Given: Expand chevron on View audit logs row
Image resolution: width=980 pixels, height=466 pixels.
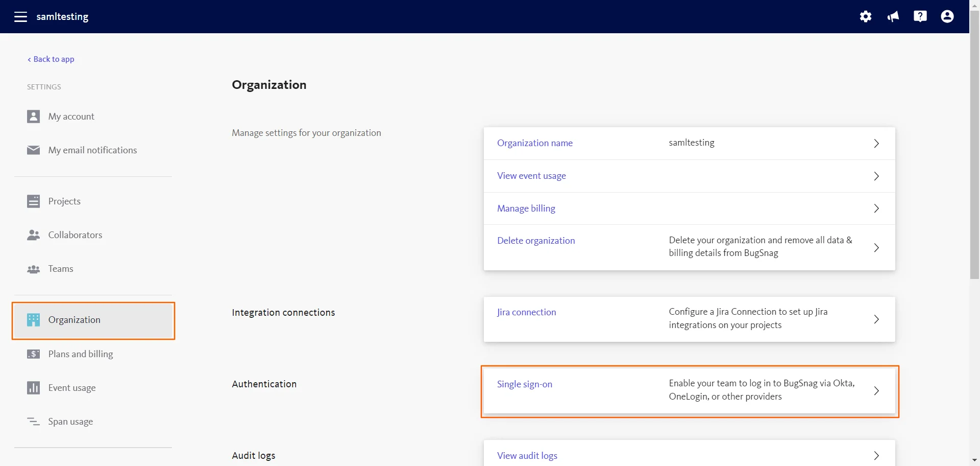Looking at the screenshot, I should (876, 456).
